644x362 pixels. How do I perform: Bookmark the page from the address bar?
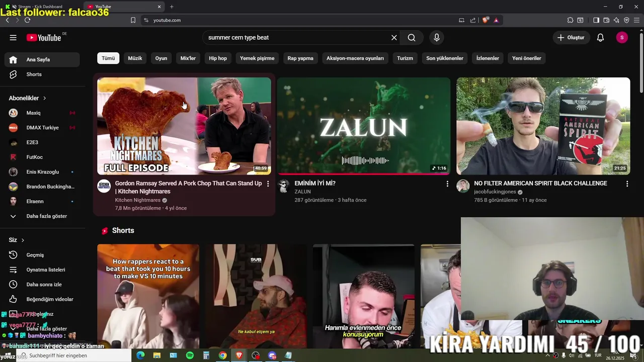click(133, 20)
